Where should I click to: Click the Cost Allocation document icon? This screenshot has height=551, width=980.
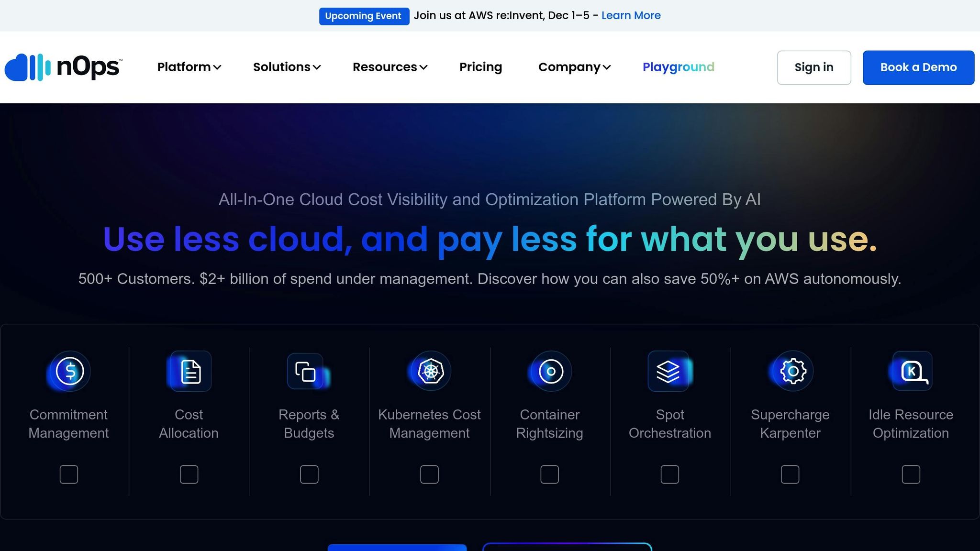(190, 371)
